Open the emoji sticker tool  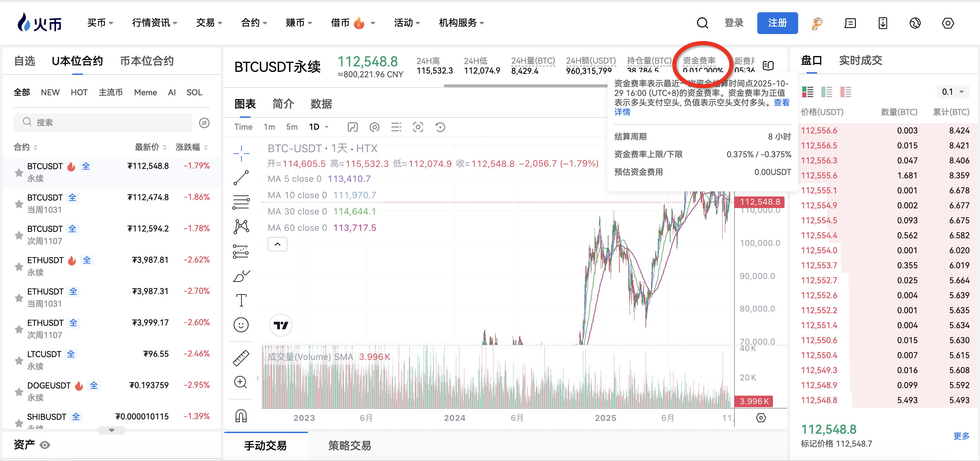point(241,324)
